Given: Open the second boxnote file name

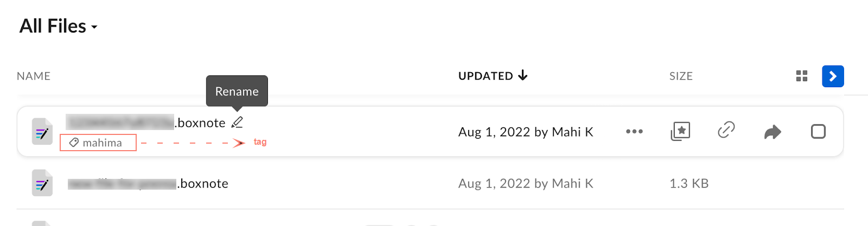Looking at the screenshot, I should pyautogui.click(x=148, y=184).
